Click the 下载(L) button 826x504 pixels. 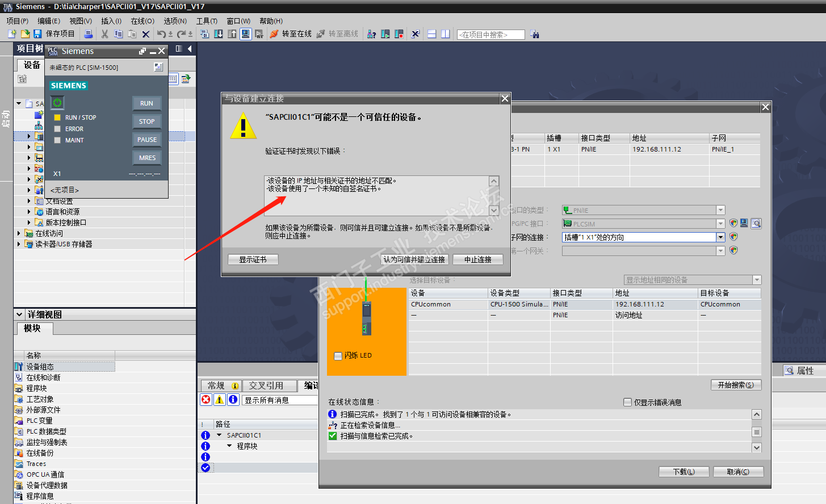(x=684, y=472)
